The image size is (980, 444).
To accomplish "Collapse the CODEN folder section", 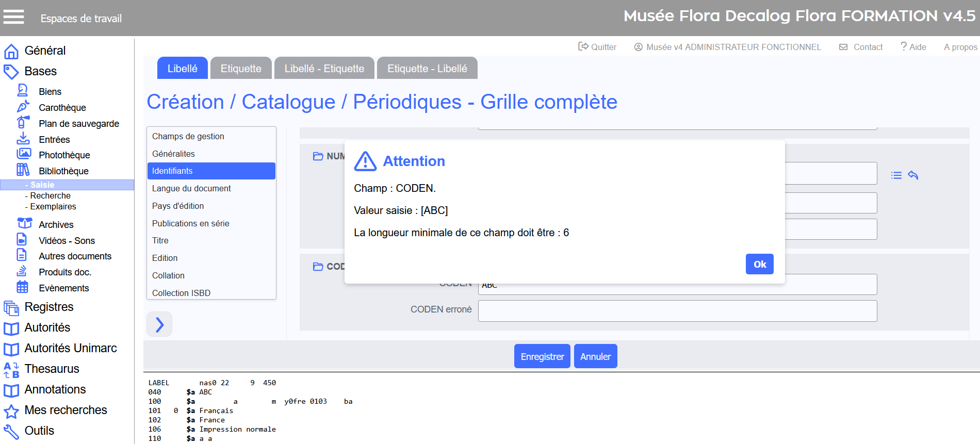I will coord(318,267).
